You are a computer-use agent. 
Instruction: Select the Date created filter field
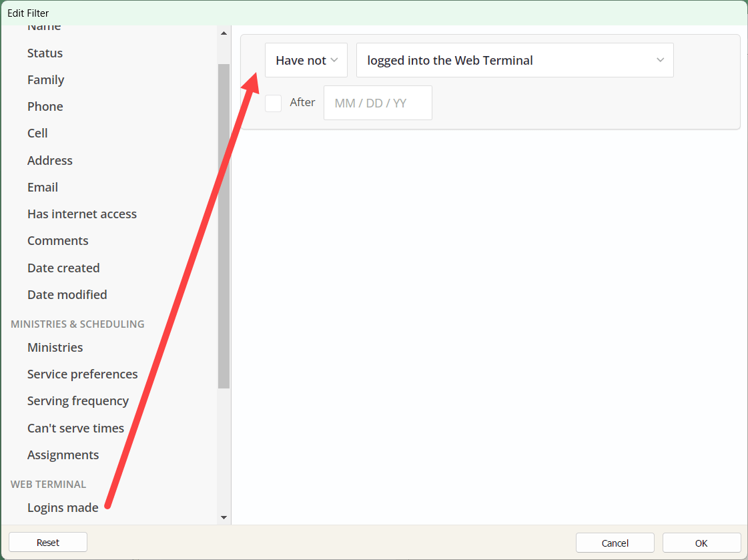(63, 268)
